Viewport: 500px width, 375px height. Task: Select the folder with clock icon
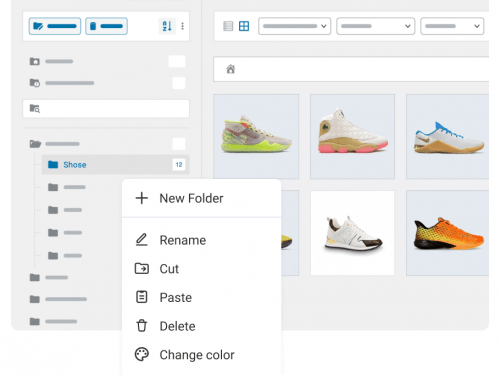tap(35, 83)
